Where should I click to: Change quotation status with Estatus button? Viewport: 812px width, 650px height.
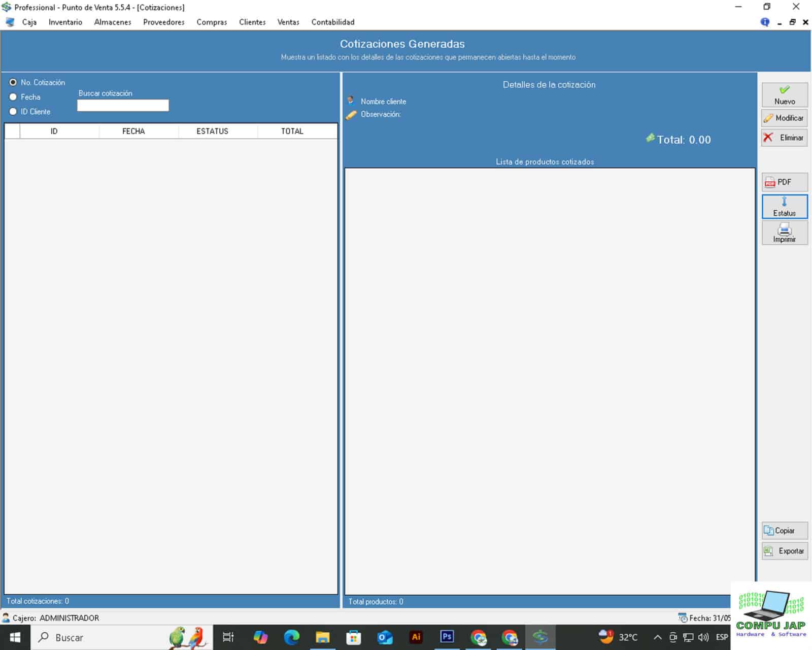(785, 207)
